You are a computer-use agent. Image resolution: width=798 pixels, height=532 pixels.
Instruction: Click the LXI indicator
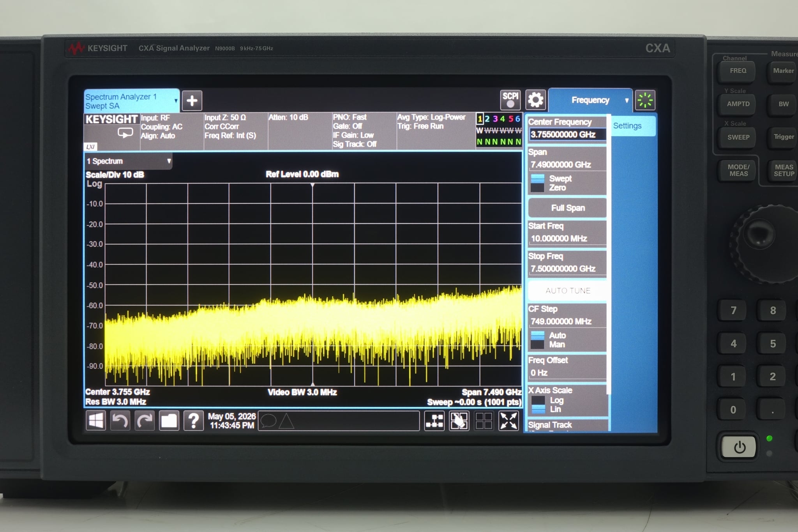(x=90, y=147)
